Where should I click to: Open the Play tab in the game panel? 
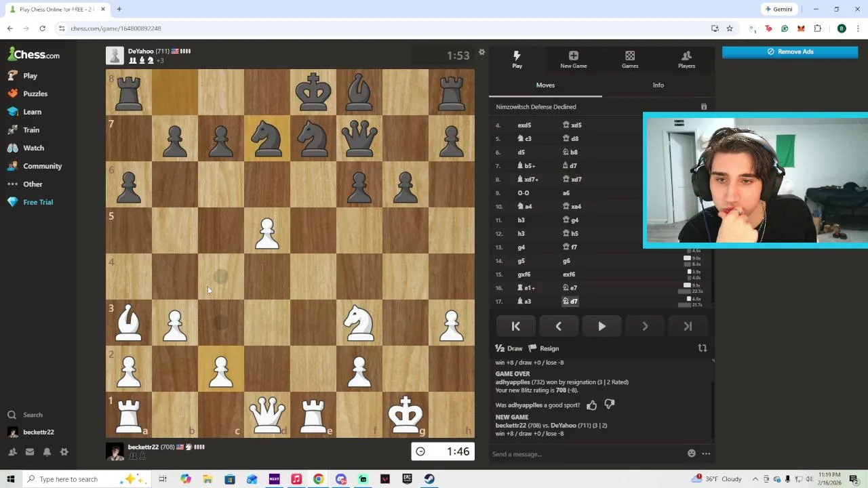pyautogui.click(x=517, y=60)
